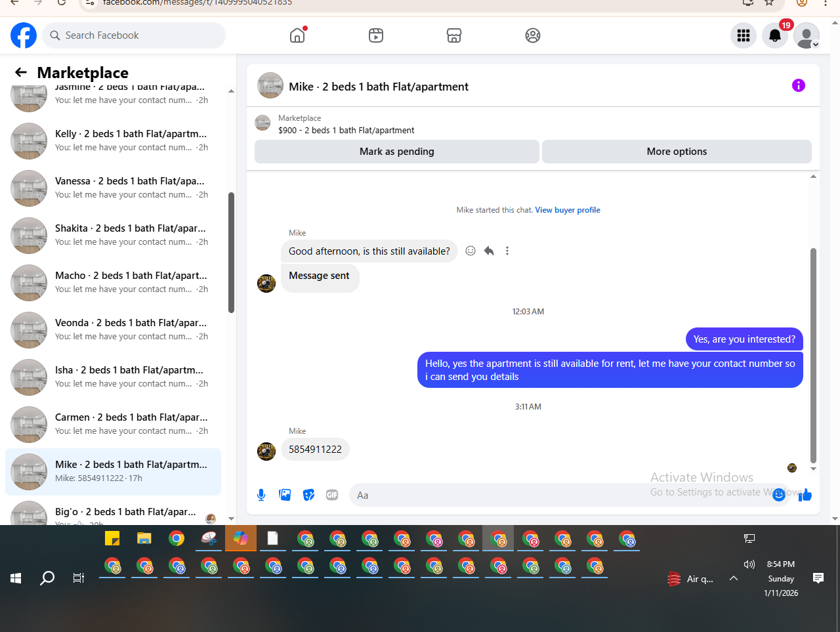Open Big'o's apartment conversation

(113, 512)
